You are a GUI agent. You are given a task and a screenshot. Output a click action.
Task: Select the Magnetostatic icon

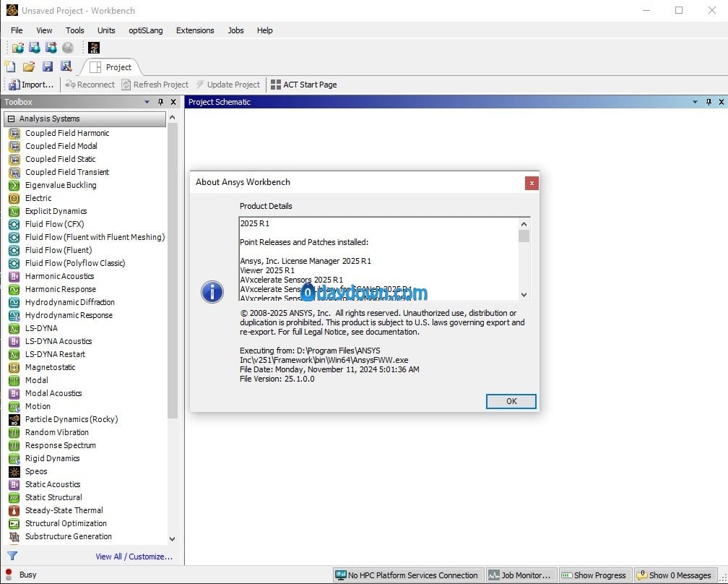[x=14, y=367]
